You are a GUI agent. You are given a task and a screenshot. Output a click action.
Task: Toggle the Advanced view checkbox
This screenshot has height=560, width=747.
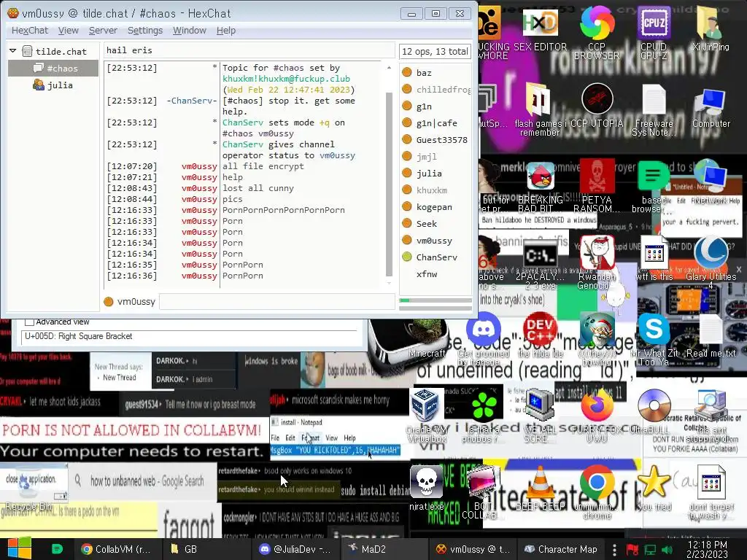click(x=29, y=322)
